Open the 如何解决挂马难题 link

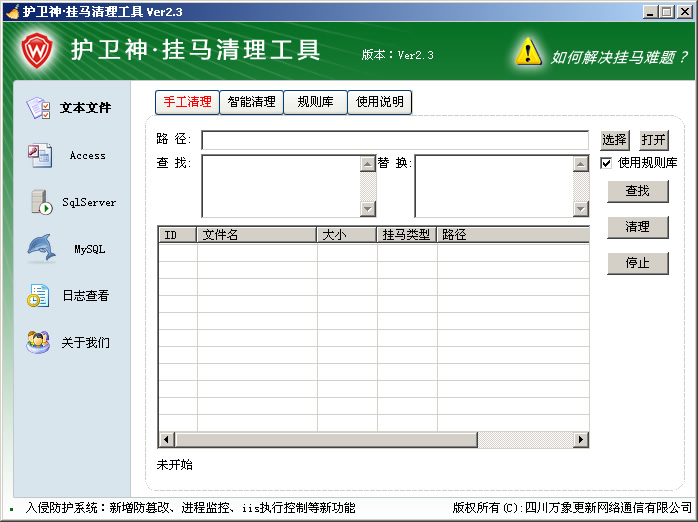[619, 57]
